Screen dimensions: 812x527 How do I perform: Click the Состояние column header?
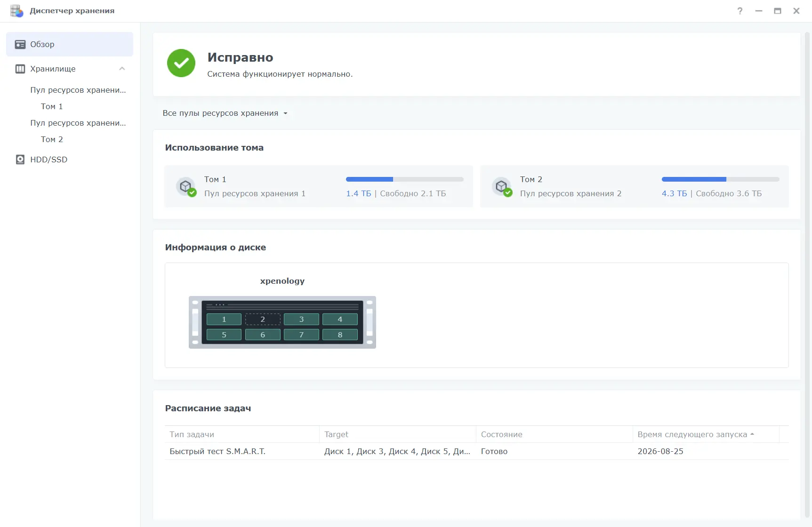pyautogui.click(x=555, y=434)
